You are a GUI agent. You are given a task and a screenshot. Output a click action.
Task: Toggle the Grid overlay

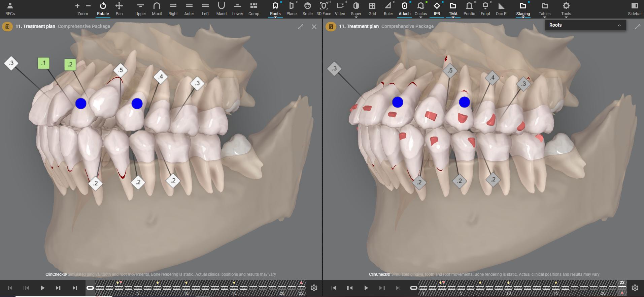(372, 9)
